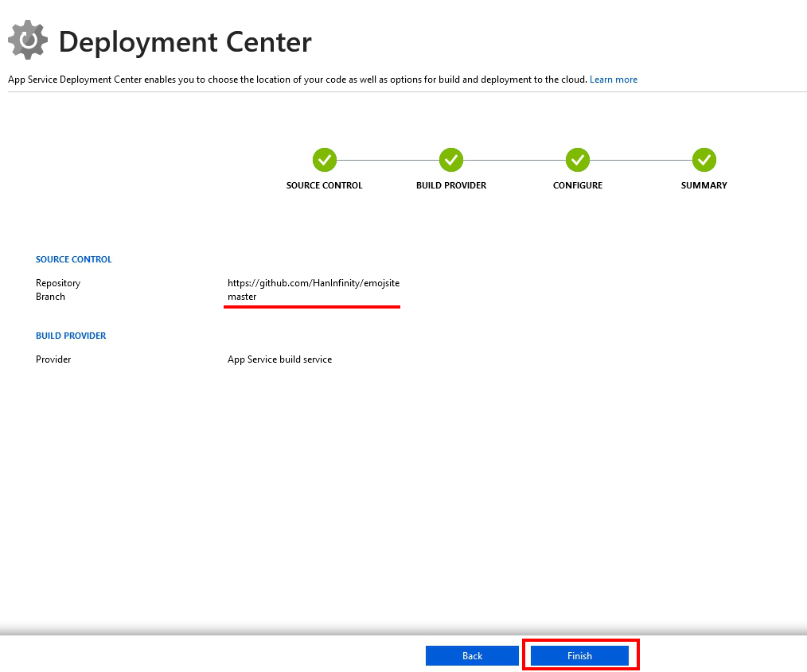This screenshot has width=807, height=672.
Task: Click the GitHub repository URL text
Action: [x=314, y=283]
